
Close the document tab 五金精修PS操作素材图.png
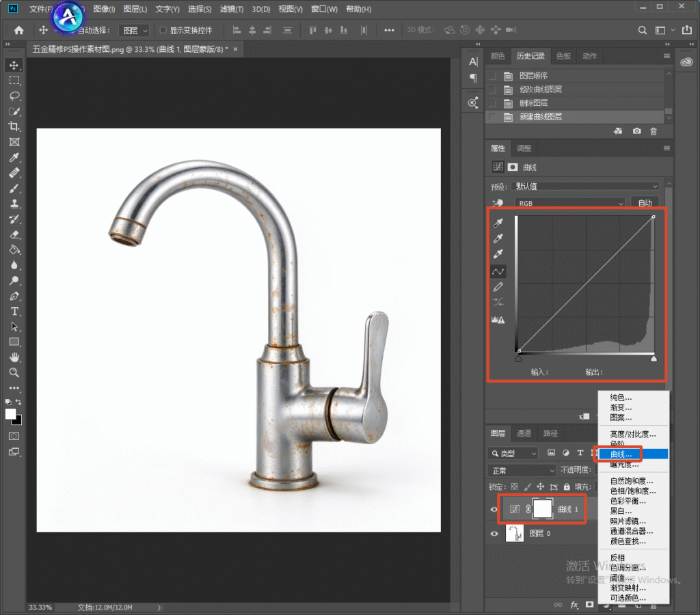[x=235, y=49]
